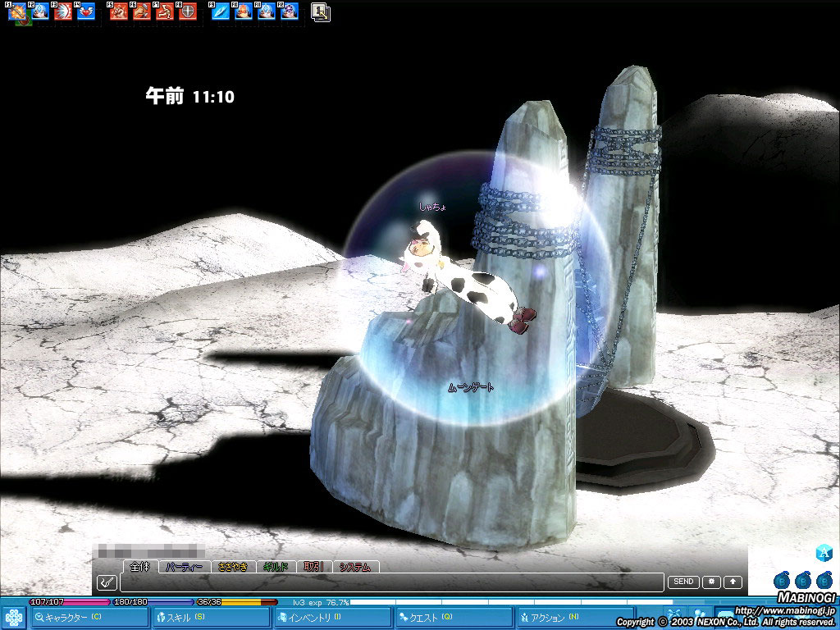Click the chat message input field
The image size is (840, 630).
(x=391, y=582)
